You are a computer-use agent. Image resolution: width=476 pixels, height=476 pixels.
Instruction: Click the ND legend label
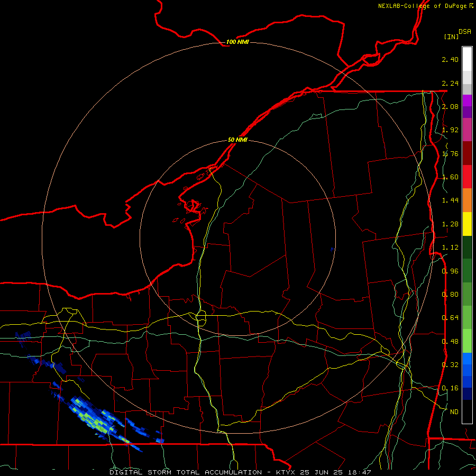click(454, 412)
